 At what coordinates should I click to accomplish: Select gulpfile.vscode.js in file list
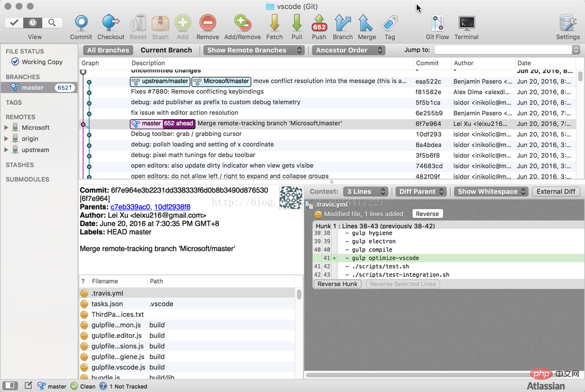coord(187,367)
